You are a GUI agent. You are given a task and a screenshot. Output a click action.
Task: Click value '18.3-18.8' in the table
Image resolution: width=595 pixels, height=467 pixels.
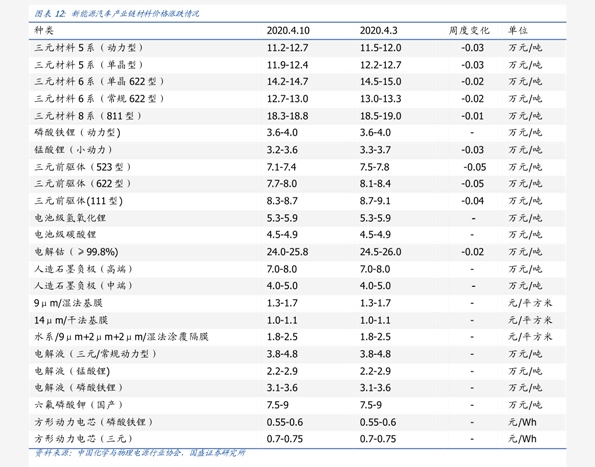pos(287,116)
